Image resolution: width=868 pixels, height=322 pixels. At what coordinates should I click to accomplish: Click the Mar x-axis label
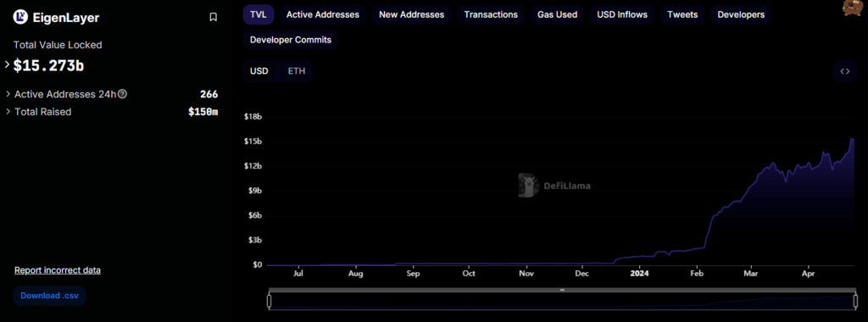[x=751, y=274]
